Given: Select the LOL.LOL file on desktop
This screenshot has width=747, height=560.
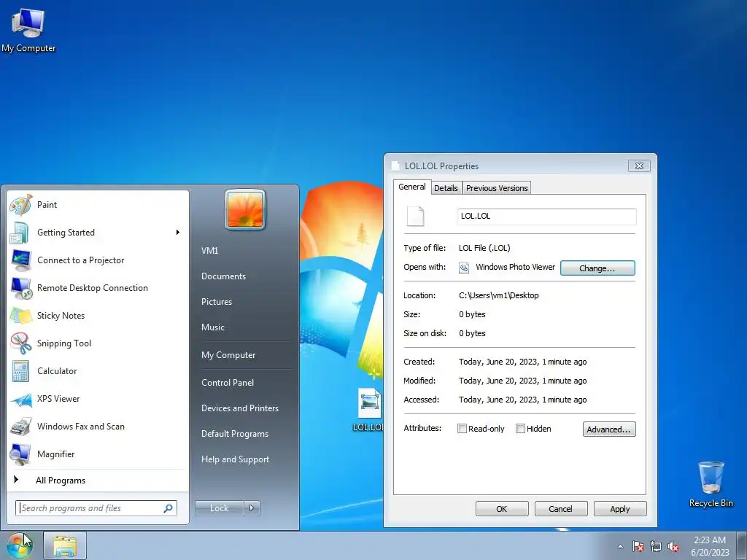Looking at the screenshot, I should coord(369,411).
